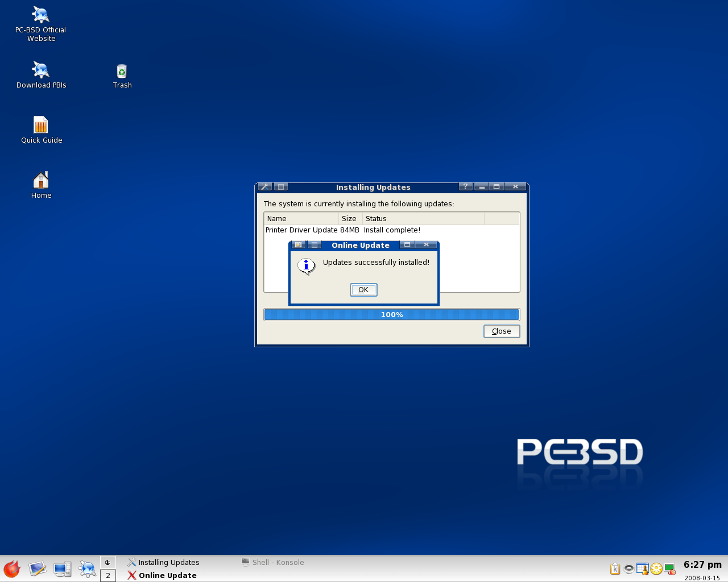The height and width of the screenshot is (582, 728).
Task: Switch to virtual desktop 2 in pager
Action: [108, 575]
